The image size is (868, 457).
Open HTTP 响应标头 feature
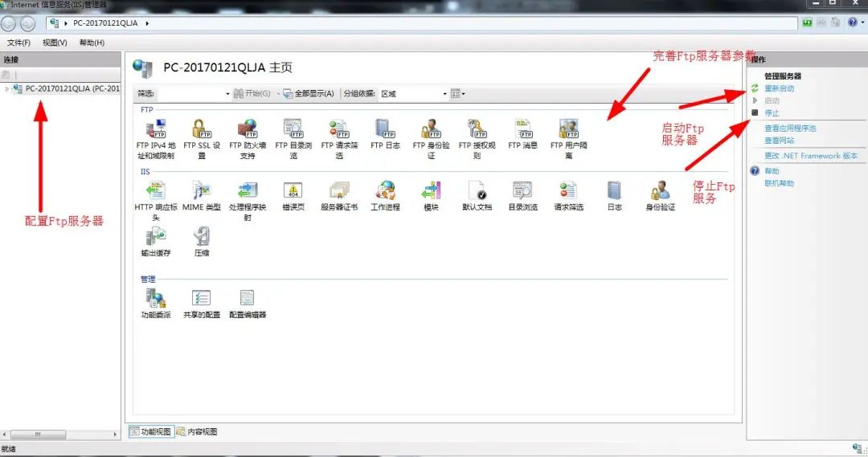click(156, 201)
